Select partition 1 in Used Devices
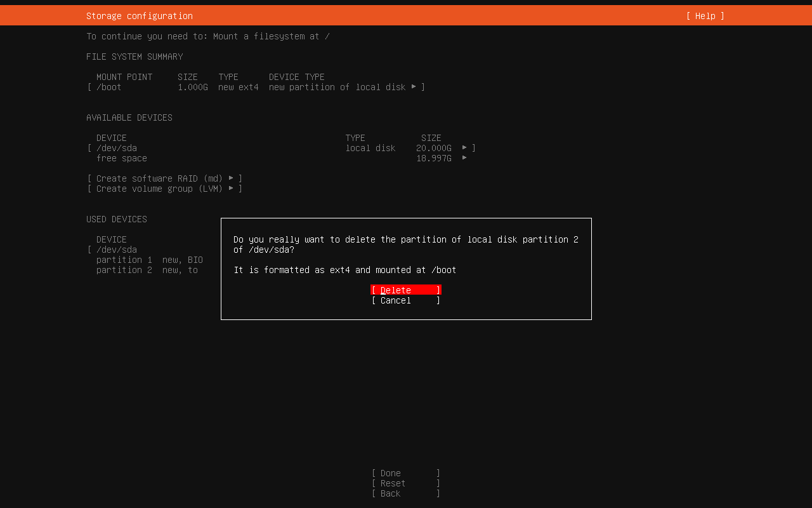 [124, 260]
